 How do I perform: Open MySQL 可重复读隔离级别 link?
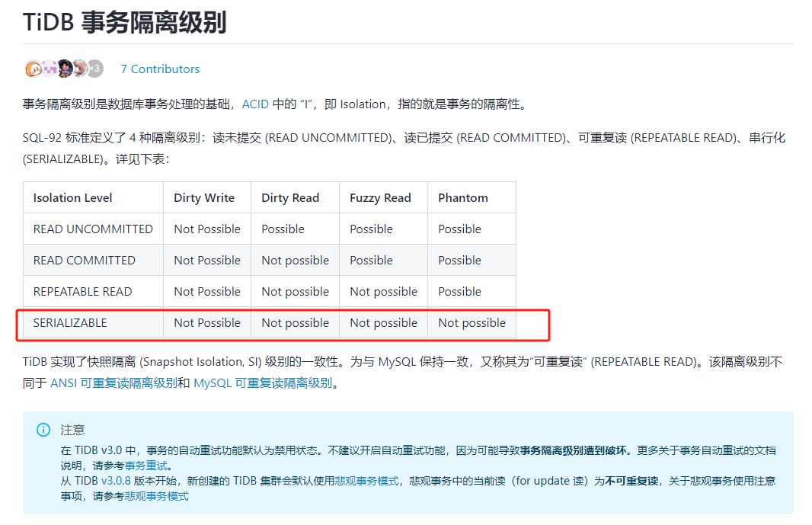coord(263,383)
